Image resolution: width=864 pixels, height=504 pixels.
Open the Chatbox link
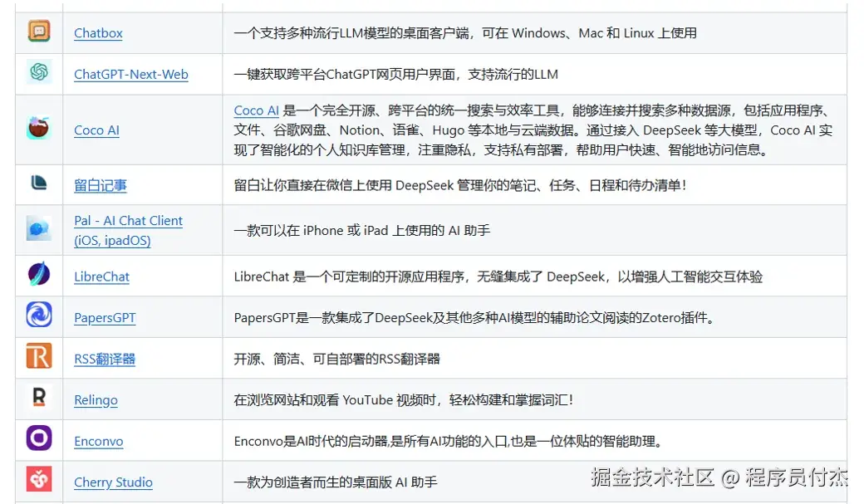point(98,33)
